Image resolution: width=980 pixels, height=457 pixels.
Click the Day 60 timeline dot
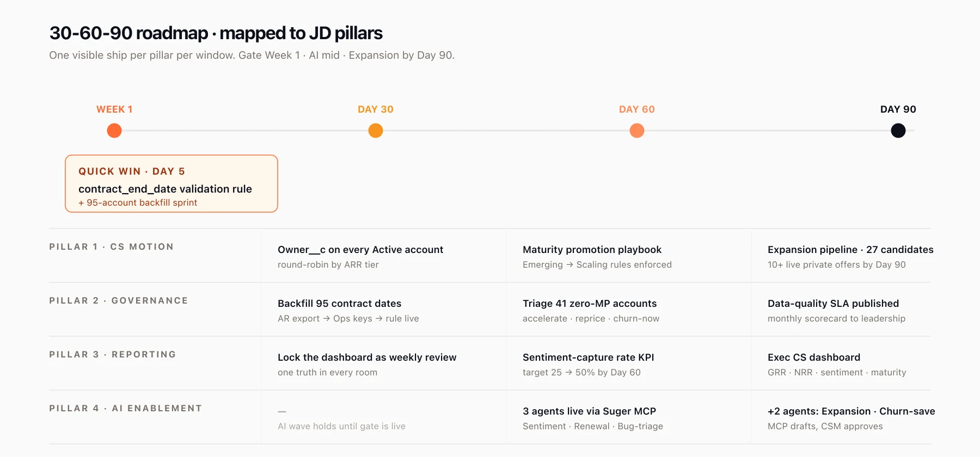tap(637, 131)
